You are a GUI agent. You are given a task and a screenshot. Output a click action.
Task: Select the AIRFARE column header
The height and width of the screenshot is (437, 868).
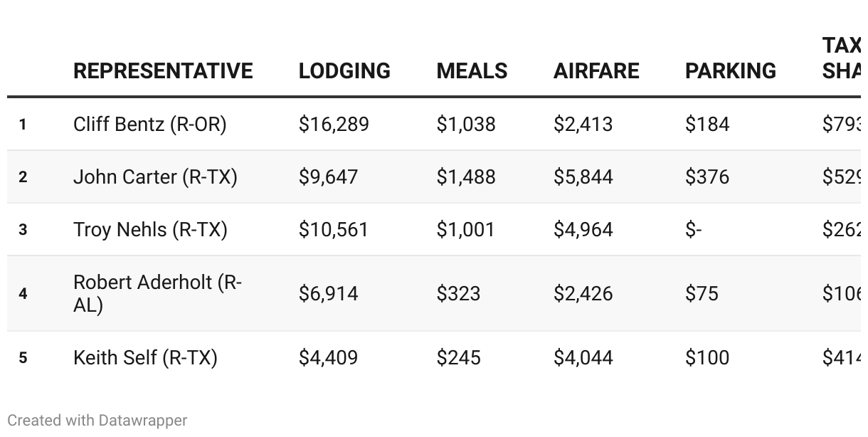click(596, 71)
